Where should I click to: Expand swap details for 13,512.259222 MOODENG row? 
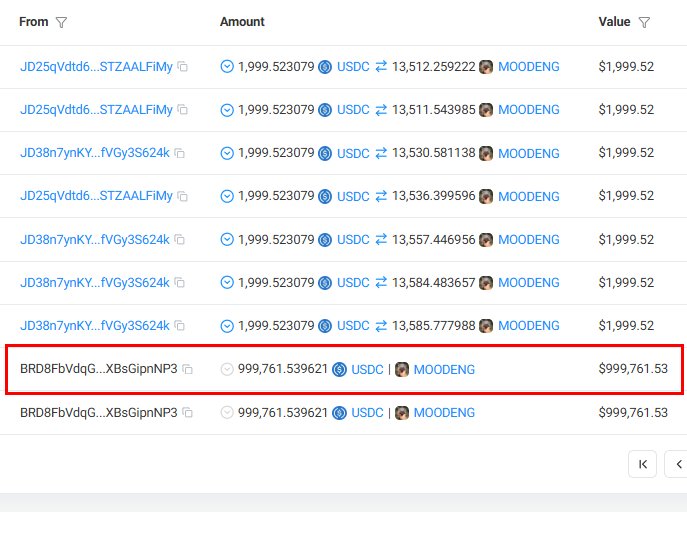(227, 67)
